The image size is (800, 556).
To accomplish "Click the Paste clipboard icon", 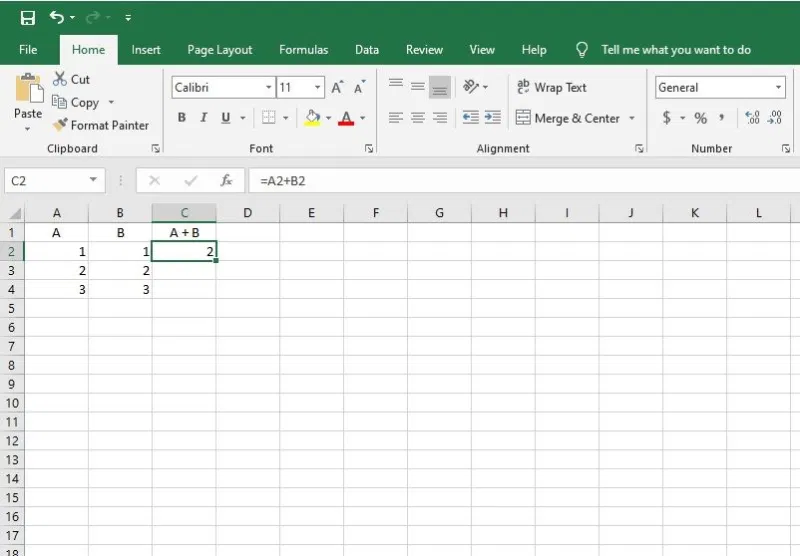I will click(x=29, y=88).
